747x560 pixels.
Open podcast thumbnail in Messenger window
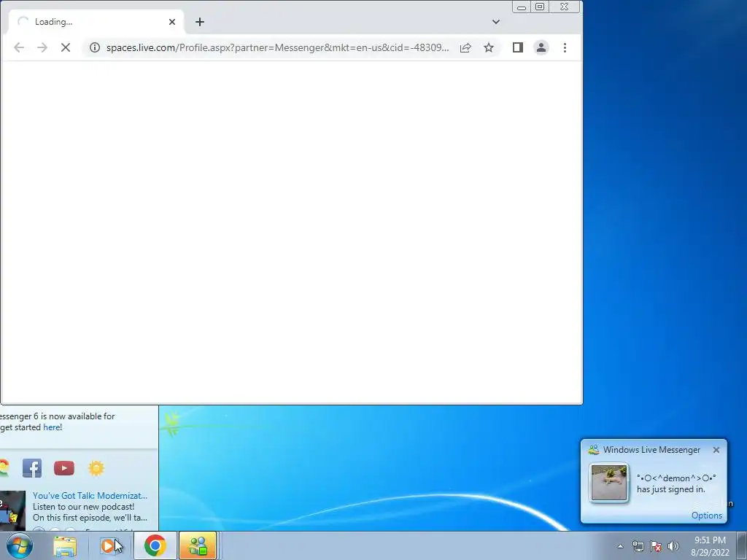pos(12,510)
